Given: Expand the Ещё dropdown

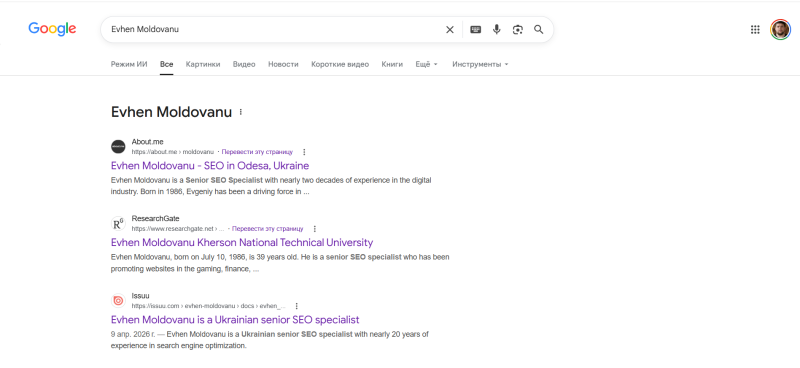Looking at the screenshot, I should coord(427,64).
